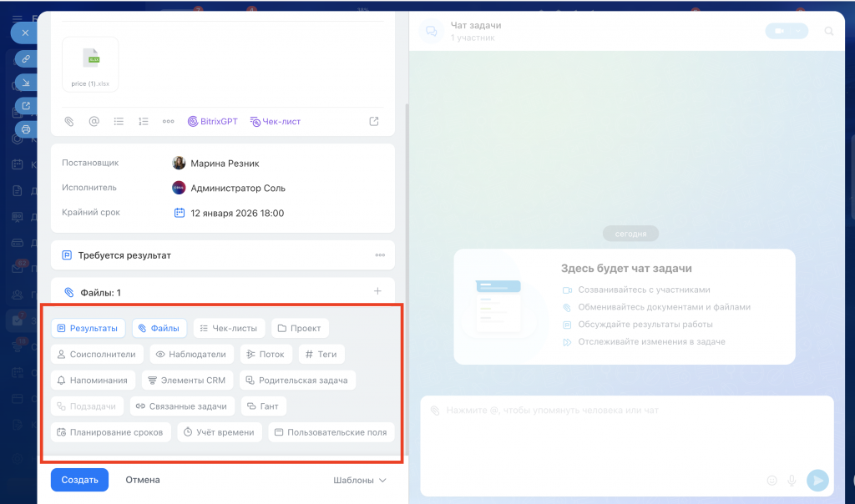Screen dimensions: 855x504
Task: Click the @ mention icon in editor toolbar
Action: point(94,121)
